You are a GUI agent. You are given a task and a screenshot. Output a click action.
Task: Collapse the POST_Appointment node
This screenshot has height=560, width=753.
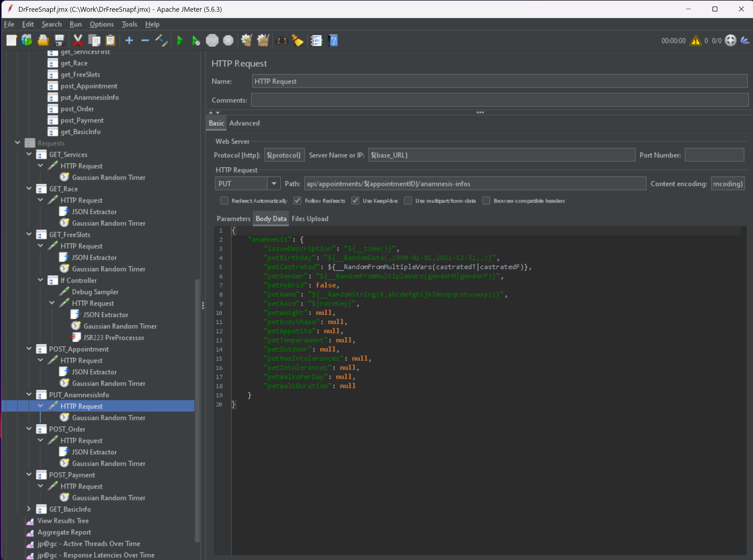(29, 349)
